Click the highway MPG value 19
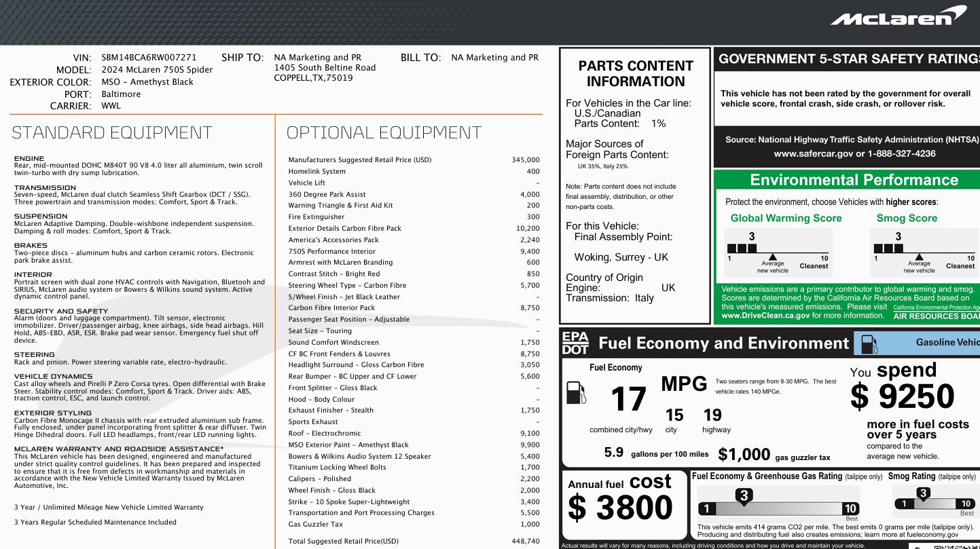 point(712,415)
